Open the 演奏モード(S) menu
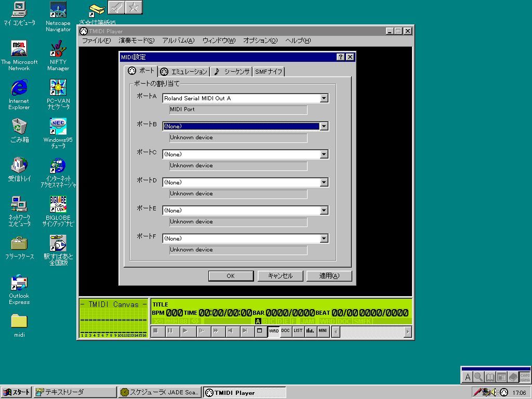This screenshot has height=399, width=532. pyautogui.click(x=137, y=41)
